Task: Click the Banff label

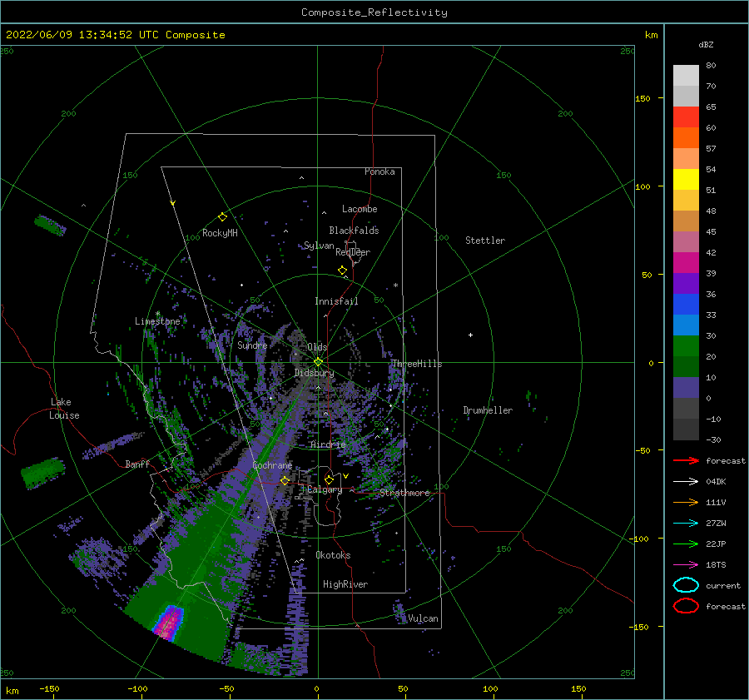Action: [x=137, y=464]
